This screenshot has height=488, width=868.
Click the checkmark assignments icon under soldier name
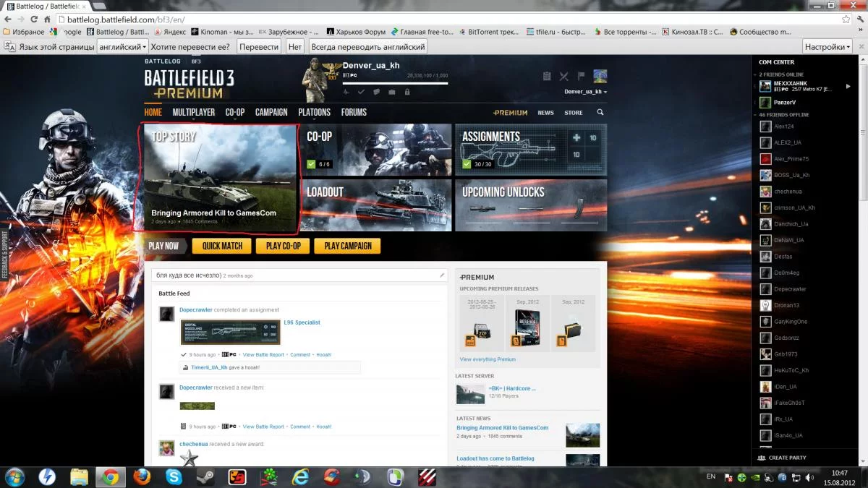362,92
